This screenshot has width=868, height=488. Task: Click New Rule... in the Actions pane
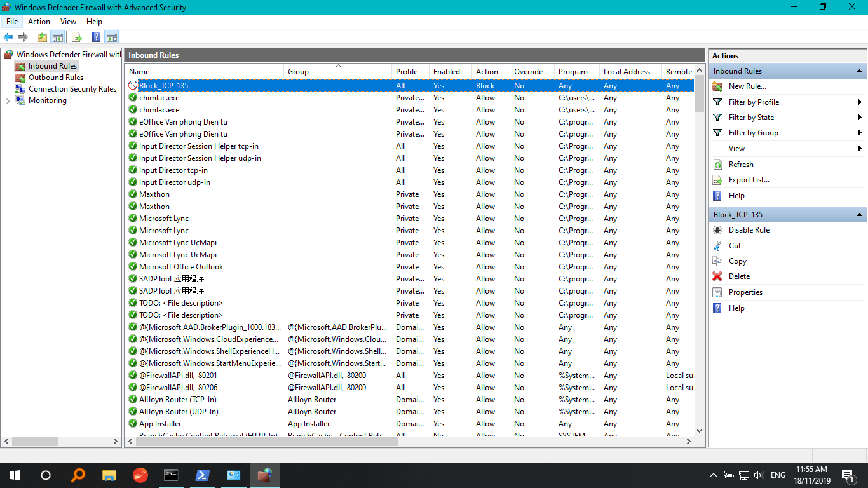point(747,86)
